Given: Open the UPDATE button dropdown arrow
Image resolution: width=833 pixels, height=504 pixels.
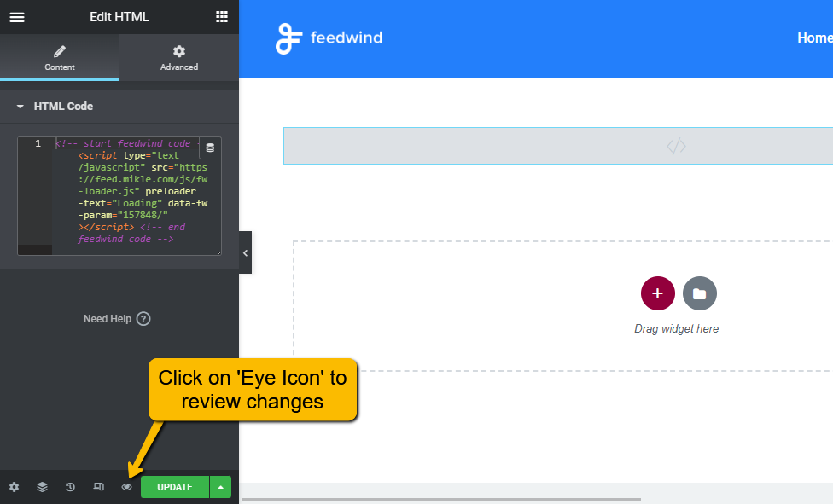Looking at the screenshot, I should (x=220, y=486).
